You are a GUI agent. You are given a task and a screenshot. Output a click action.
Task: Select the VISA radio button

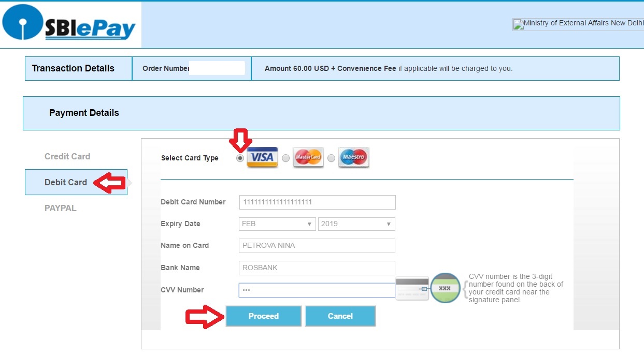(x=240, y=158)
